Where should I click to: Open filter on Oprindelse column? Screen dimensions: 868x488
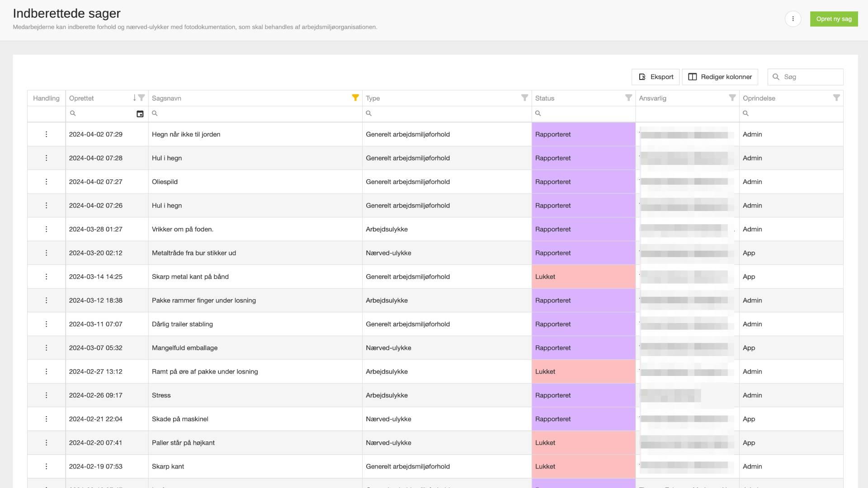[x=836, y=98]
